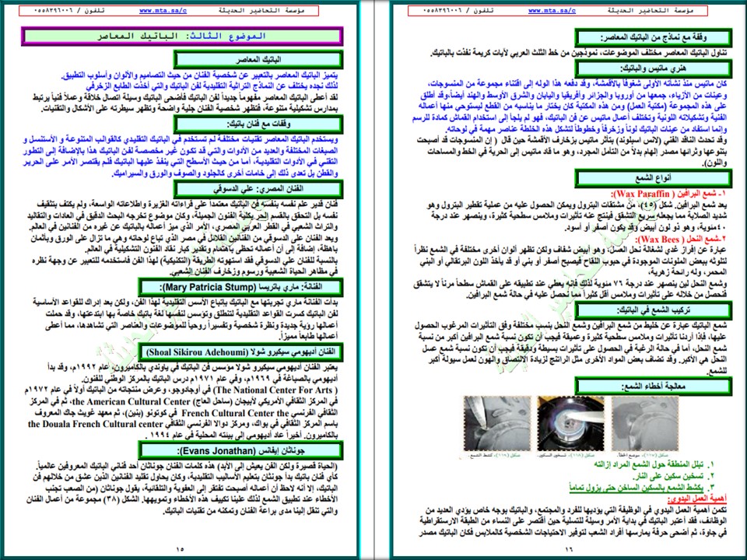747x560 pixels.
Task: Click the text 'the Douala French Cultural center'
Action: pyautogui.click(x=96, y=424)
